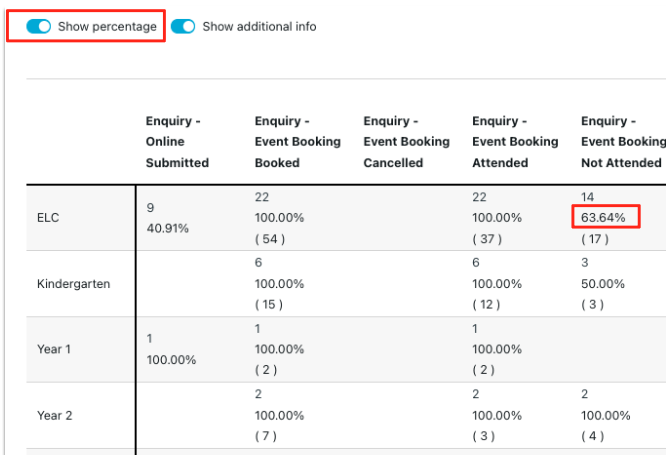Click the Kindergarten row label
Image resolution: width=666 pixels, height=455 pixels.
tap(73, 283)
